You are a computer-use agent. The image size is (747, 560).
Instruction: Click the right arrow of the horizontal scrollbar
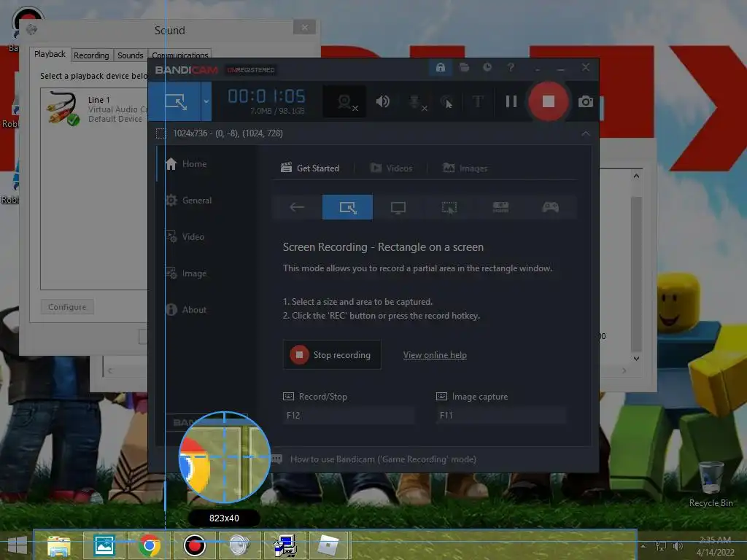point(624,370)
